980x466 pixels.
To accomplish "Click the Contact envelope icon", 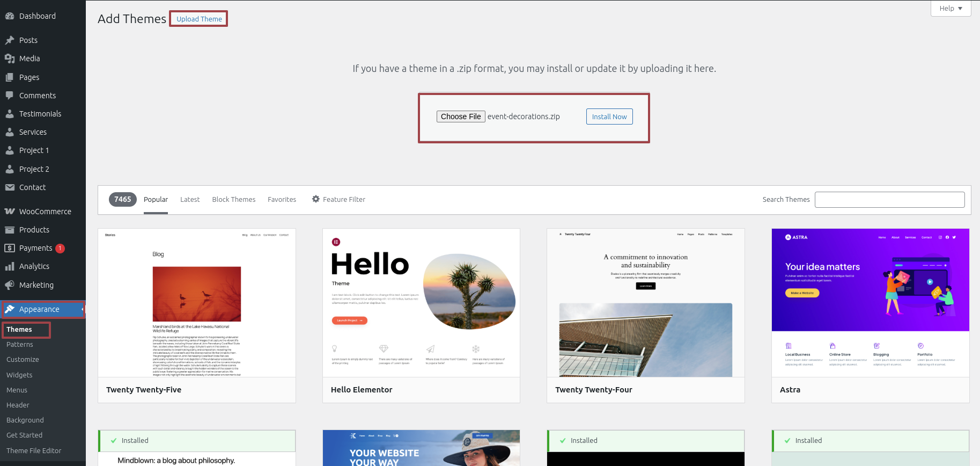I will (10, 187).
